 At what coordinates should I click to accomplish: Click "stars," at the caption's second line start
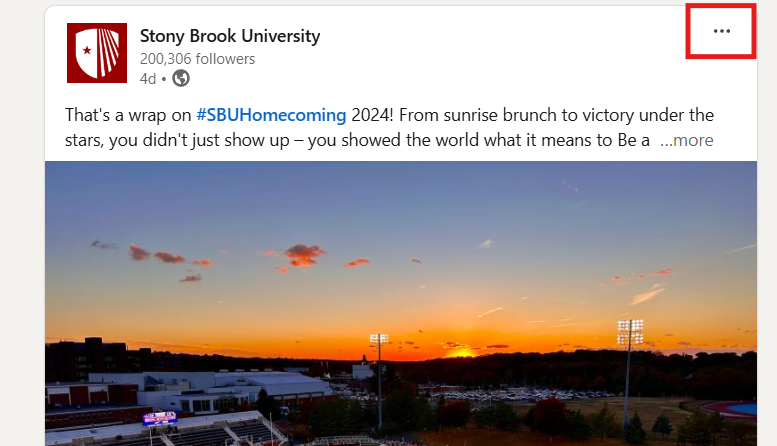click(87, 140)
